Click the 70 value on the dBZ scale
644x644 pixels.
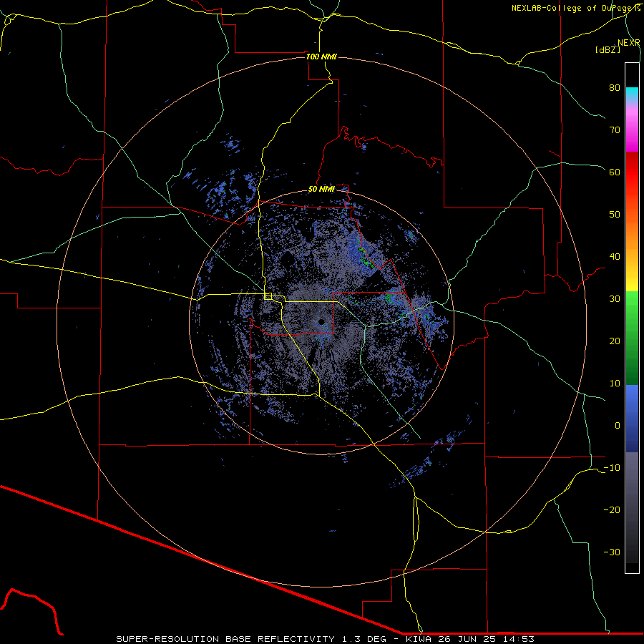tap(615, 130)
